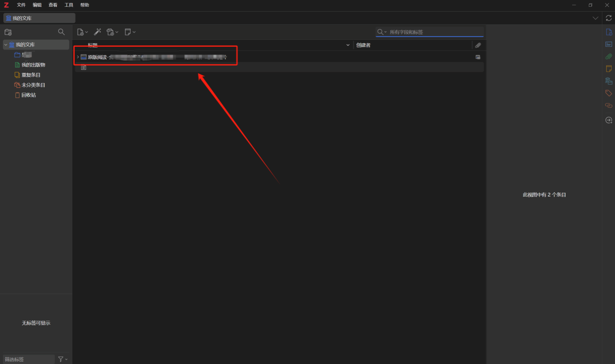
Task: Click the 无标签可显示 message in tag pane
Action: click(36, 323)
